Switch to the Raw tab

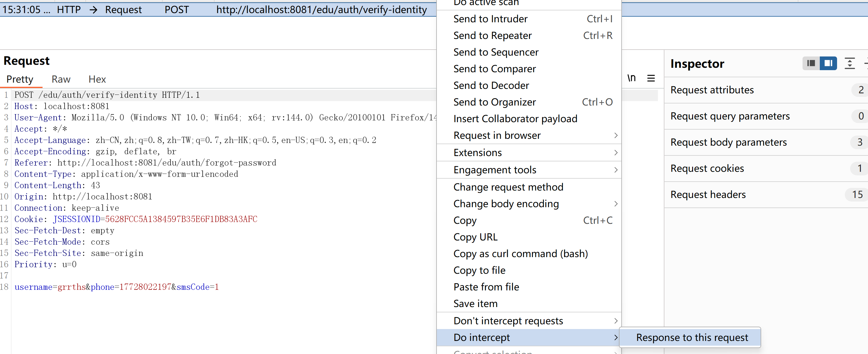[61, 79]
